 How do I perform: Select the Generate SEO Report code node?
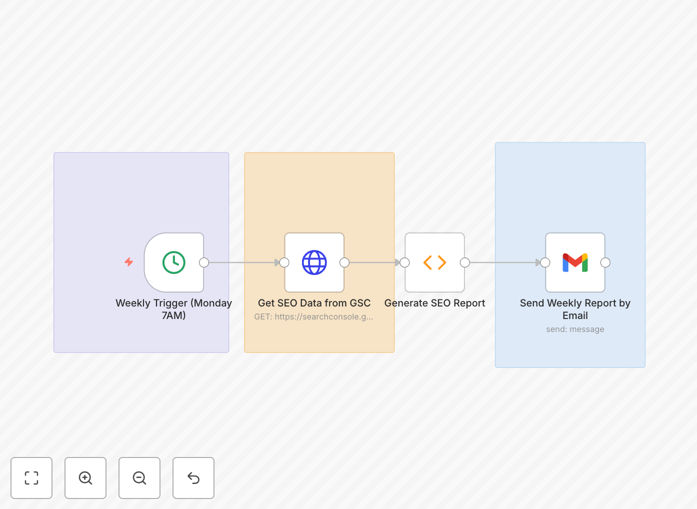click(435, 262)
